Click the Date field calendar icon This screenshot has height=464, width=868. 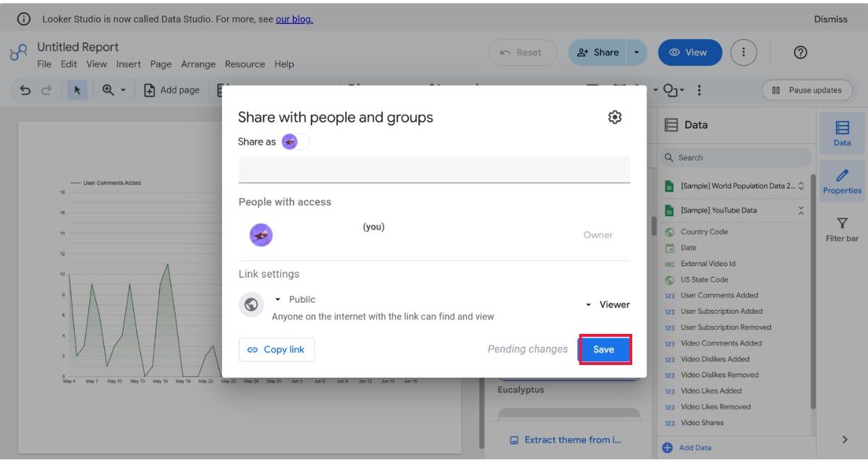[669, 248]
